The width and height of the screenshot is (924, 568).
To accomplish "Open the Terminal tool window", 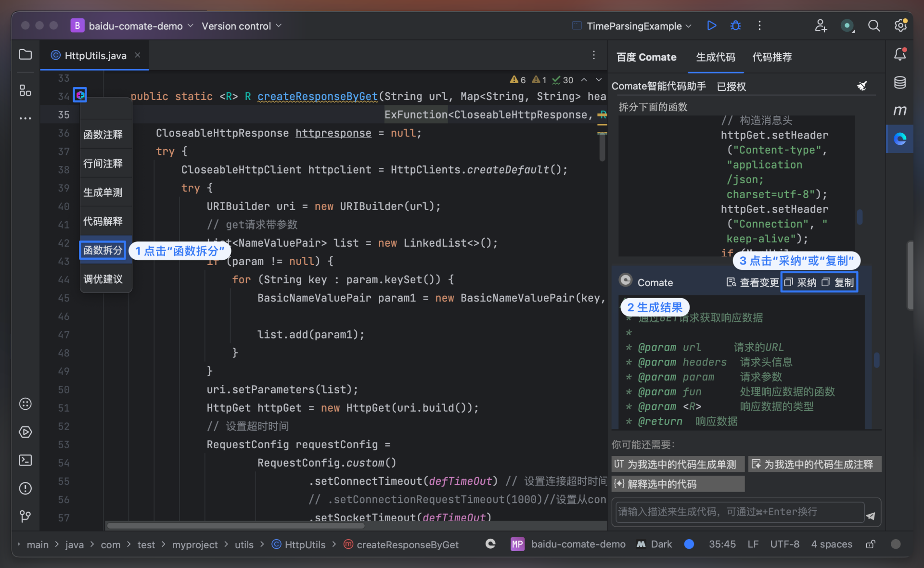I will coord(26,460).
